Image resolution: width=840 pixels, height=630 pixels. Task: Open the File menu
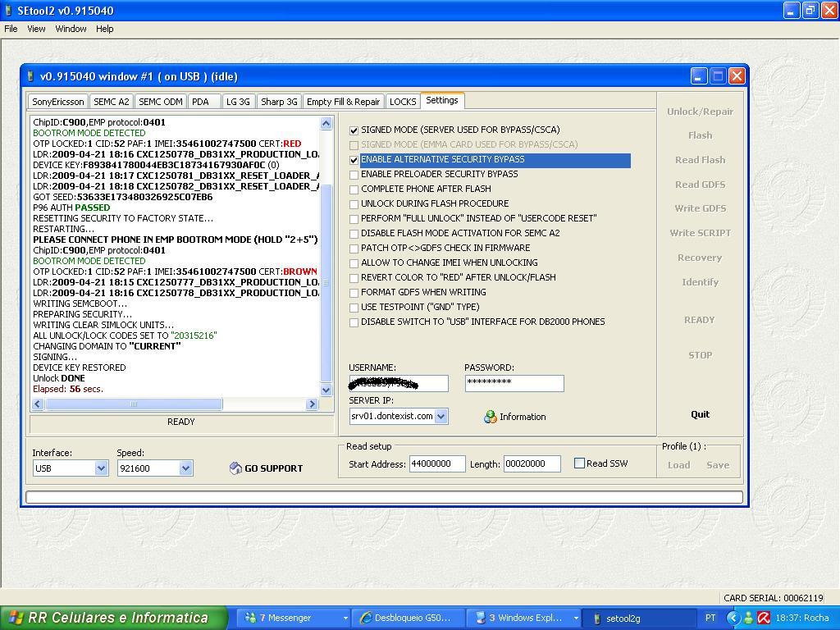coord(11,29)
